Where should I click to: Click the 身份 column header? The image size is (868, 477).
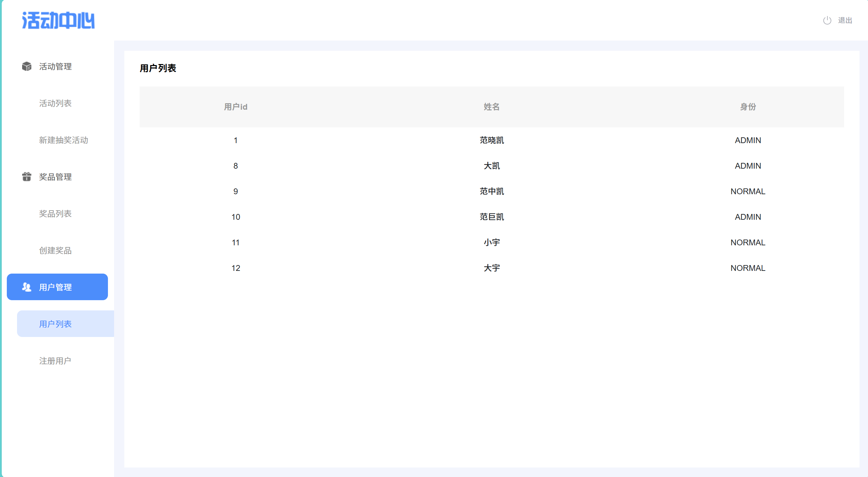pos(748,107)
